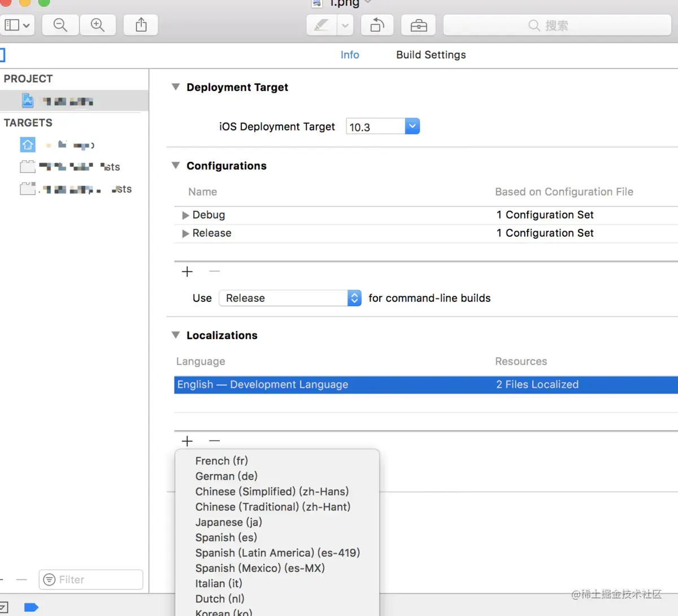Screen dimensions: 678x616
Task: Open the command-line builds Release dropdown
Action: pos(290,298)
